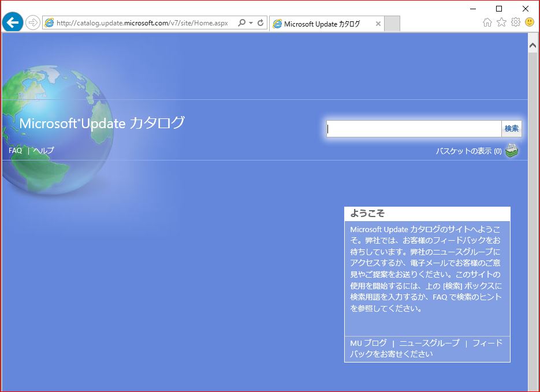
Task: Open a new blank tab
Action: click(x=392, y=24)
